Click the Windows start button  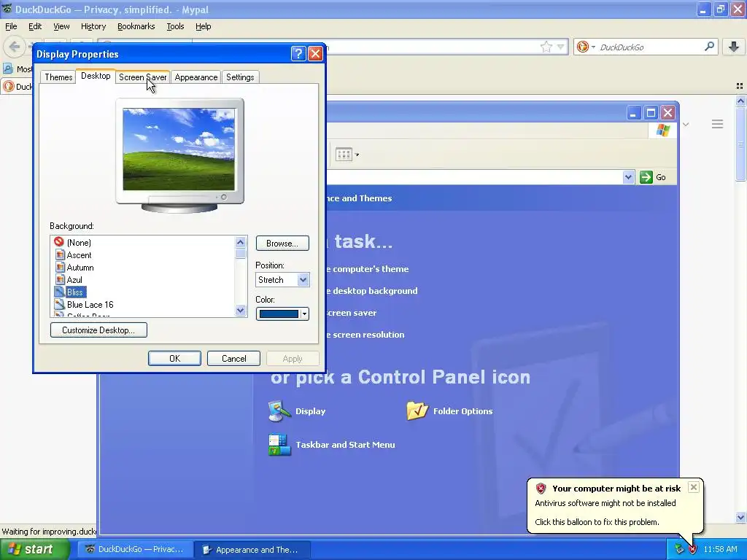click(x=34, y=549)
